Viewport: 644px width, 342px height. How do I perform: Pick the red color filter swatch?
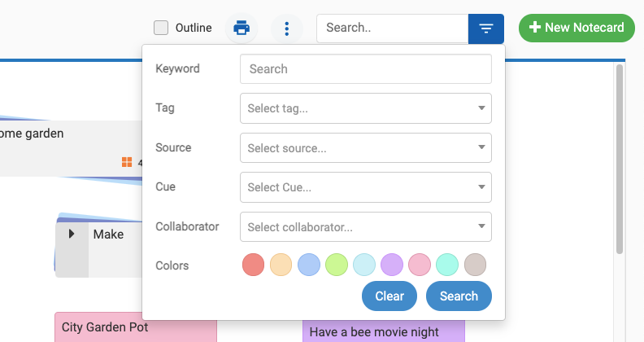254,265
